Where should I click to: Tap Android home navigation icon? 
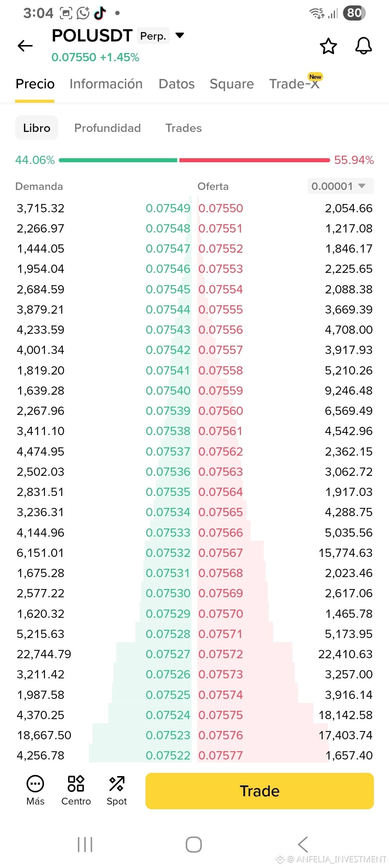pyautogui.click(x=194, y=845)
